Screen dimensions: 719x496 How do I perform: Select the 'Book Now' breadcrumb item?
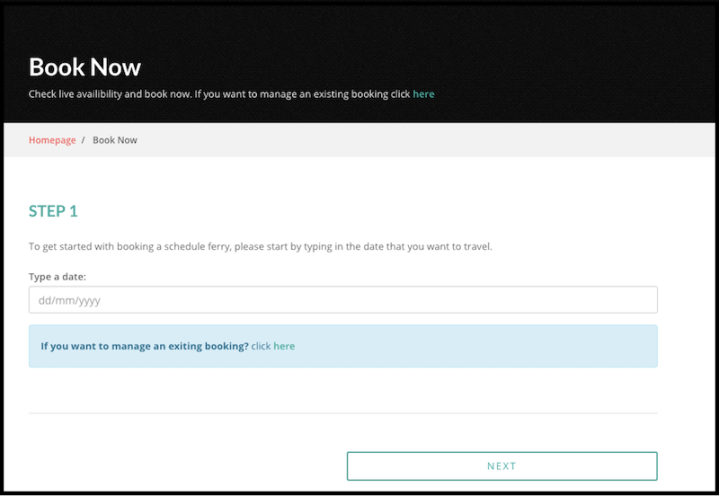point(115,140)
